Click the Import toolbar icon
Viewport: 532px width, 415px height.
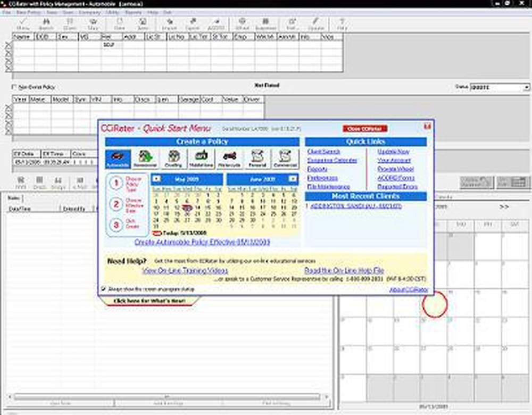169,24
